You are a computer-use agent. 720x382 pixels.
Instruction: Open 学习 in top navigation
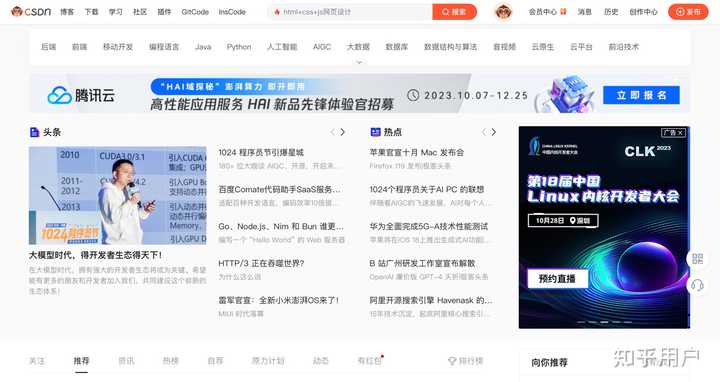point(116,12)
